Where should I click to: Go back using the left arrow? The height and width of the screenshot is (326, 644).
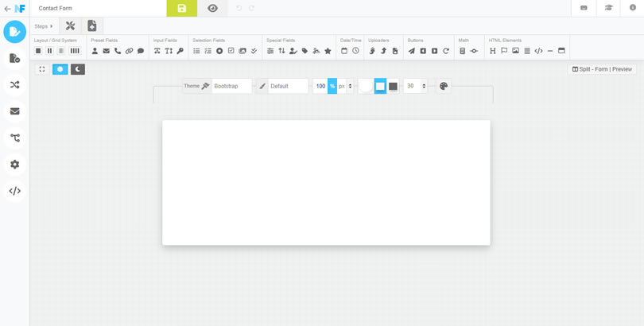pyautogui.click(x=7, y=8)
